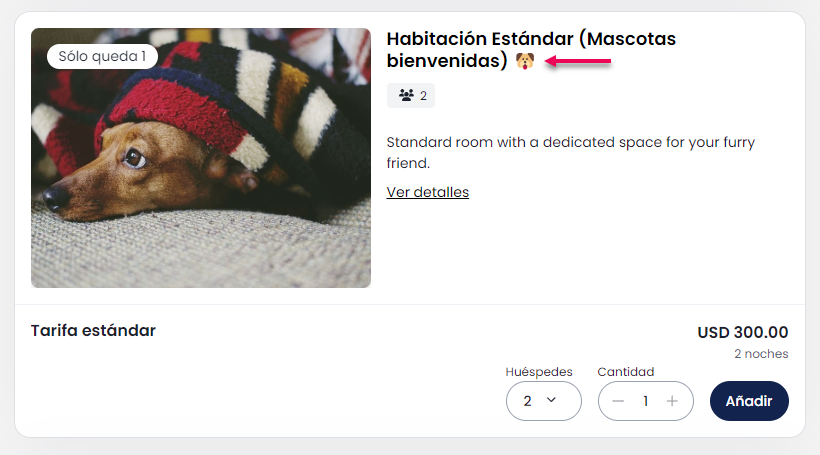The height and width of the screenshot is (455, 820).
Task: Select the Tarifa estándar rate heading
Action: [x=93, y=331]
